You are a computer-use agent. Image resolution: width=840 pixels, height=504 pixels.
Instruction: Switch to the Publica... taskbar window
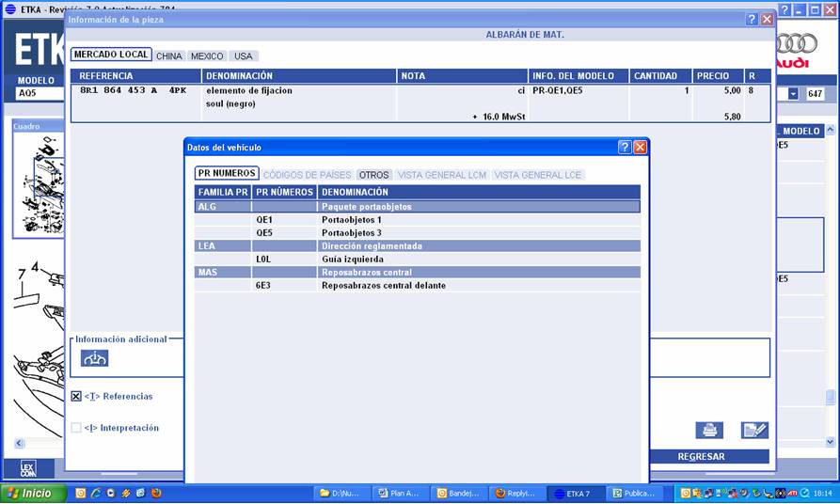coord(635,494)
